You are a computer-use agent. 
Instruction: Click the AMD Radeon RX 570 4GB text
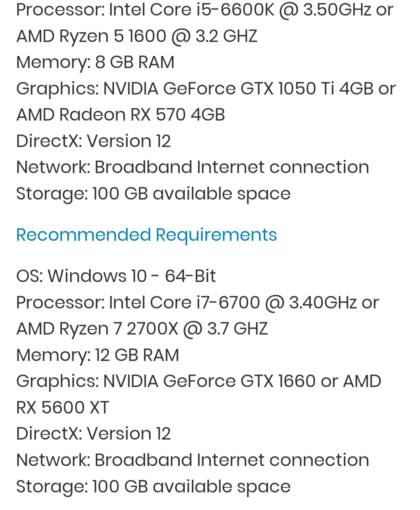pos(121,115)
